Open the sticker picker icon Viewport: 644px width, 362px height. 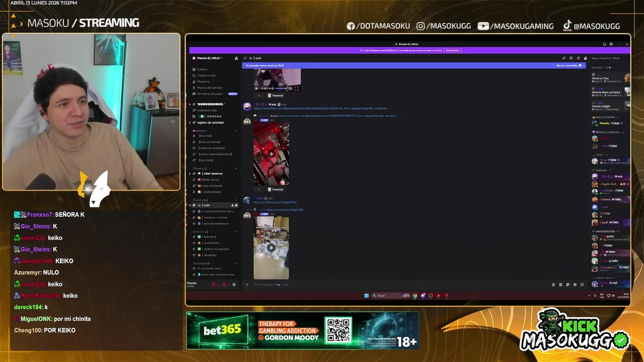568,285
